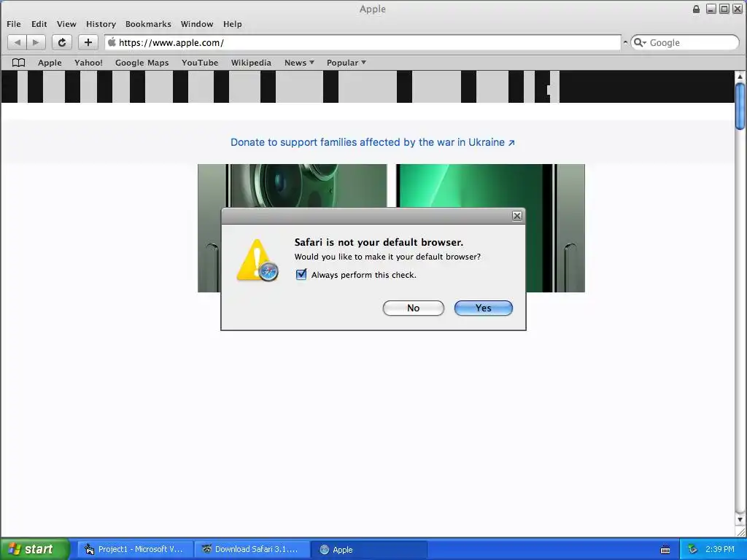Click the vertical scrollbar thumb

pos(740,106)
